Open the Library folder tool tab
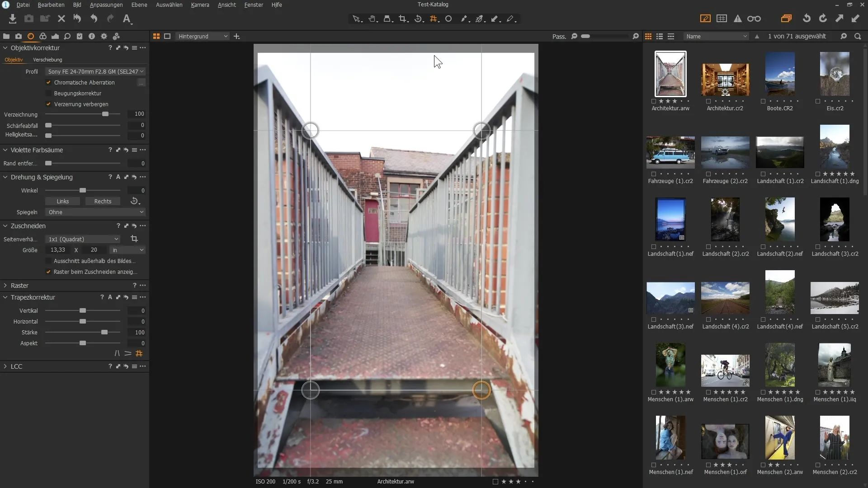 (x=6, y=36)
